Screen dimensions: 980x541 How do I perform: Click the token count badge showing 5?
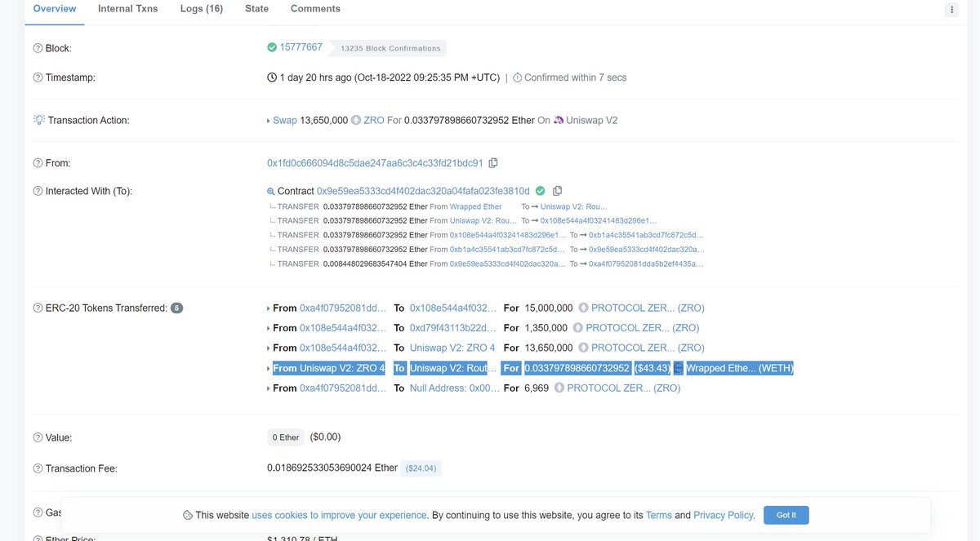point(176,308)
